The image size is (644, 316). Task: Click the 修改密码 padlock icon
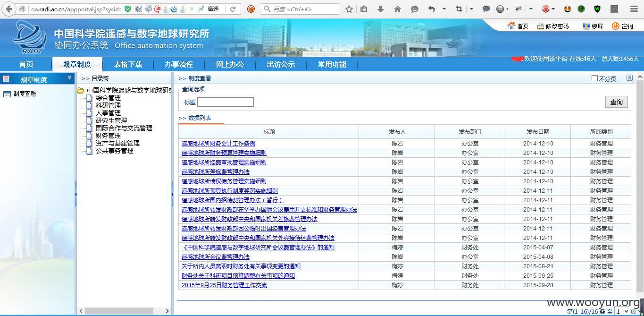tap(541, 26)
